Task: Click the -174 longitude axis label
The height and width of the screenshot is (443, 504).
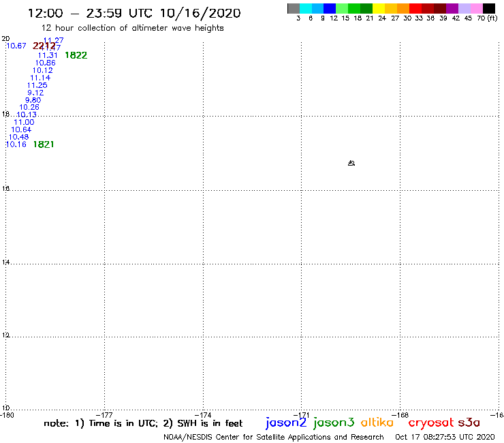Action: pyautogui.click(x=203, y=415)
